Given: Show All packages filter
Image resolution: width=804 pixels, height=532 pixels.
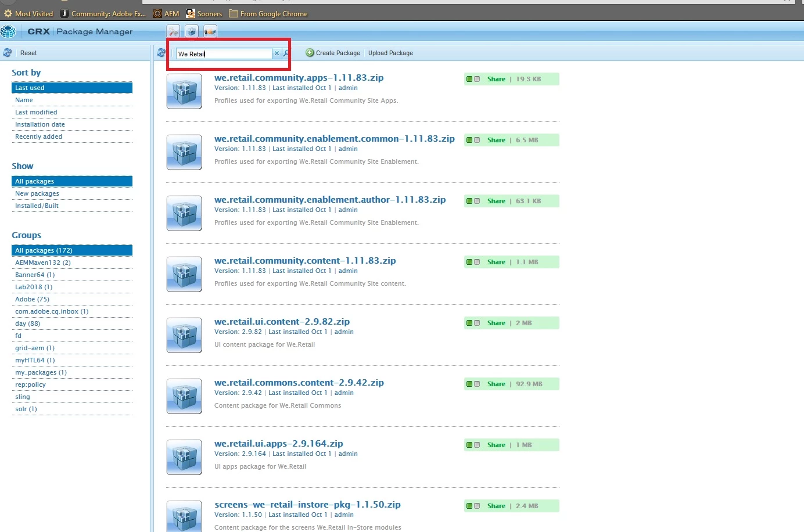Looking at the screenshot, I should (72, 181).
